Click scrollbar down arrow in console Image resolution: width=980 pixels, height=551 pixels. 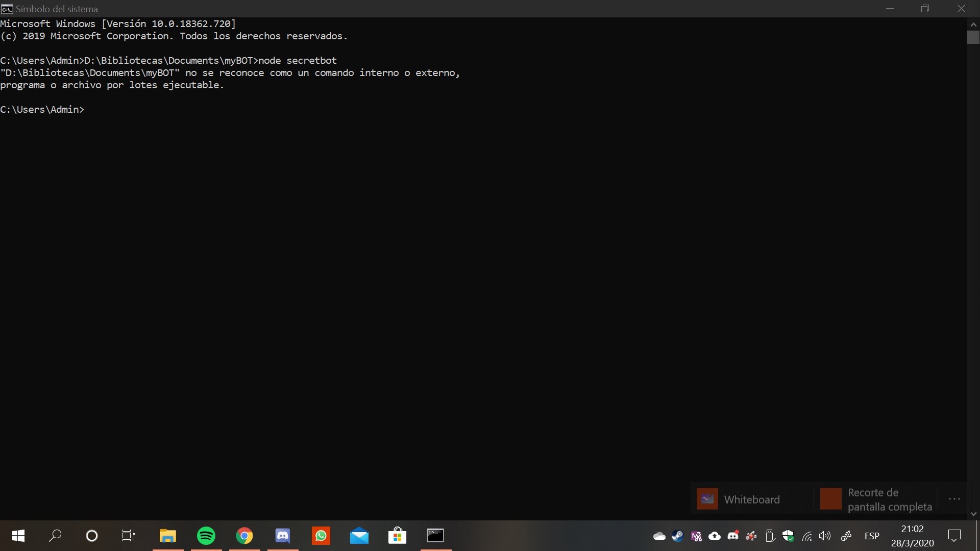click(x=973, y=514)
